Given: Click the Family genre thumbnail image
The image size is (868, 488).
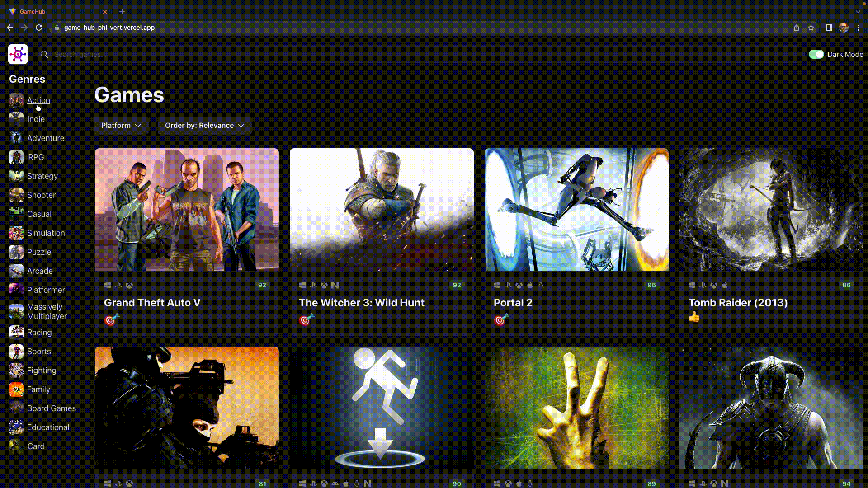Looking at the screenshot, I should click(x=16, y=389).
